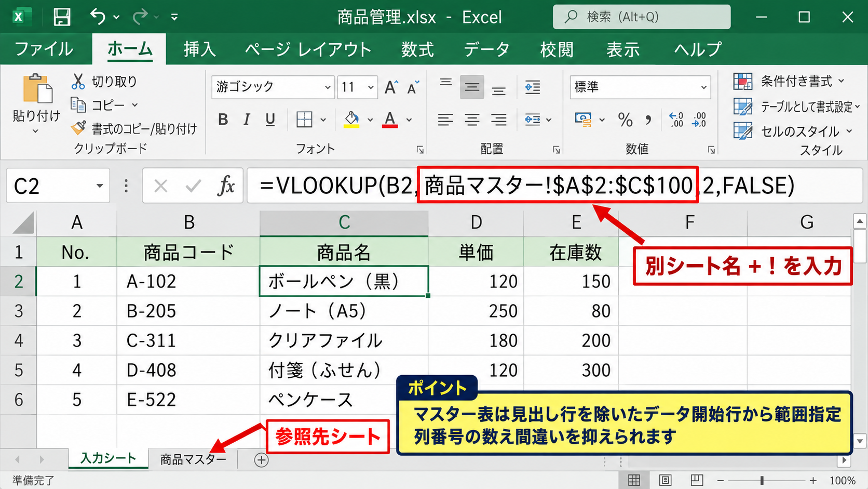
Task: Click the merge and center icon
Action: pyautogui.click(x=533, y=120)
